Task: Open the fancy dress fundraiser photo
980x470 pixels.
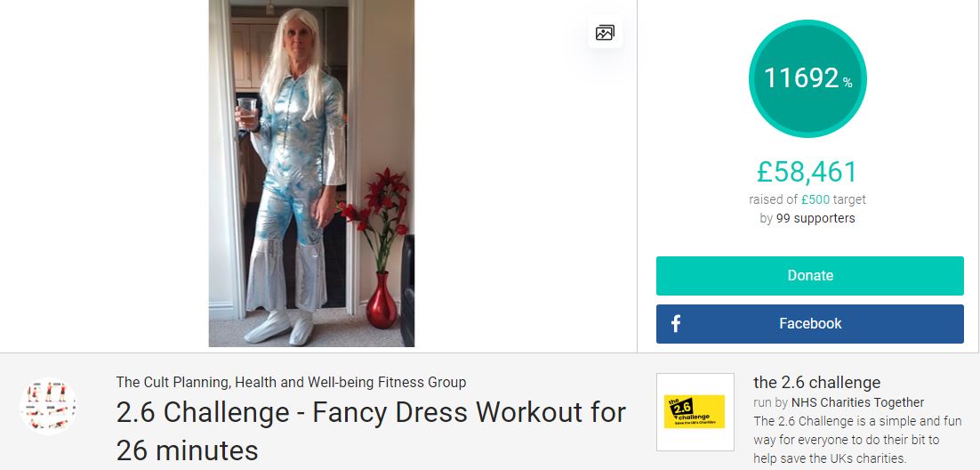Action: pos(311,174)
